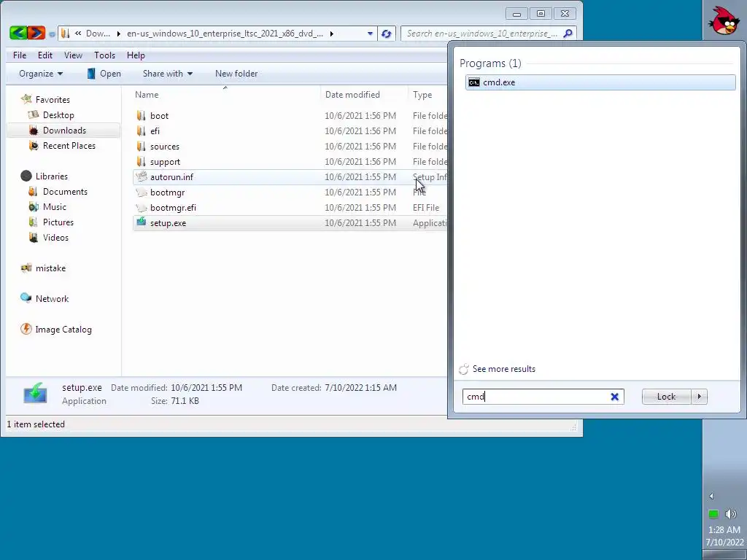Image resolution: width=747 pixels, height=560 pixels.
Task: Click New folder in the toolbar
Action: (x=236, y=74)
